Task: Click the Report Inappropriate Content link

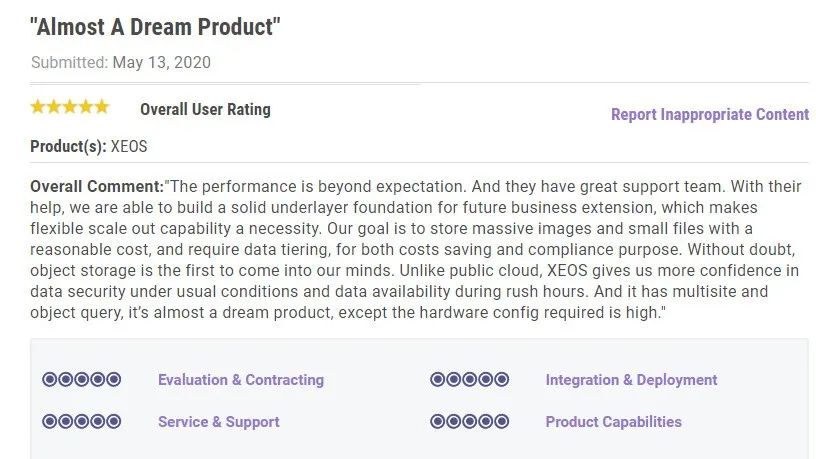Action: click(710, 114)
